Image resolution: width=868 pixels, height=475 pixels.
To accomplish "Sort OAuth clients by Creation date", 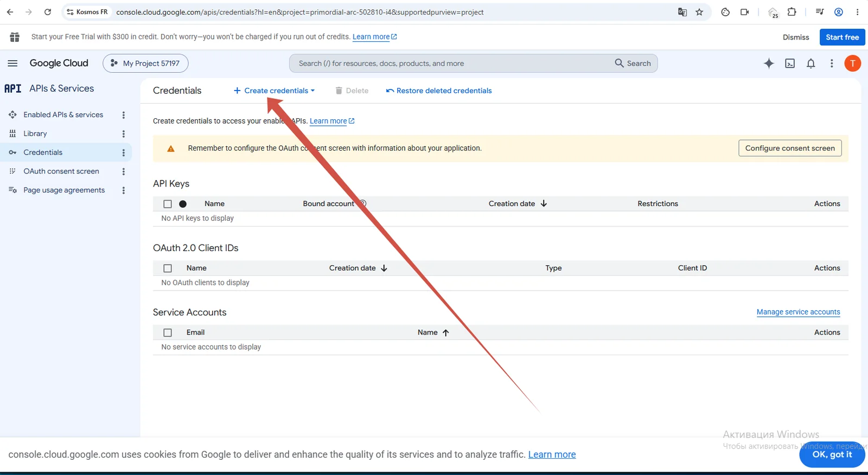I will (x=358, y=268).
